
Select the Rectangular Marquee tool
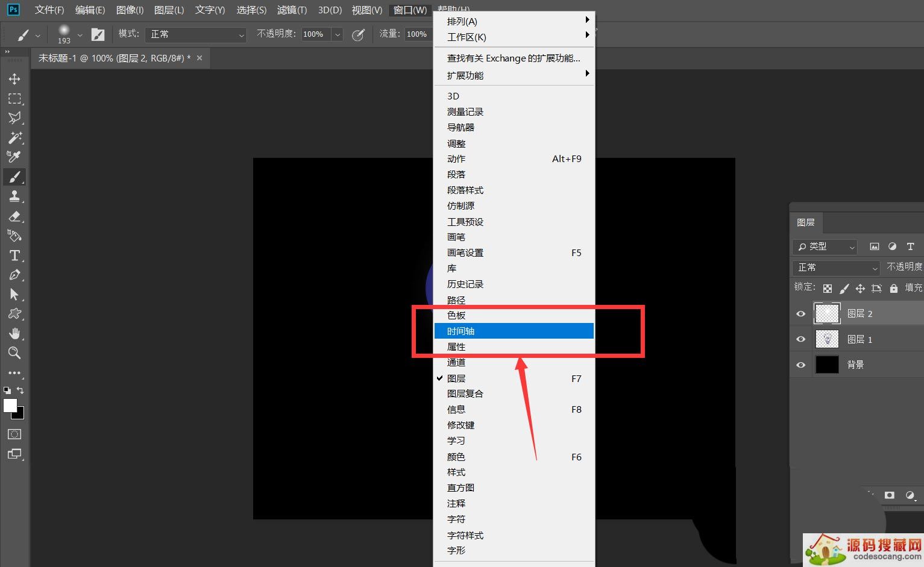(14, 98)
